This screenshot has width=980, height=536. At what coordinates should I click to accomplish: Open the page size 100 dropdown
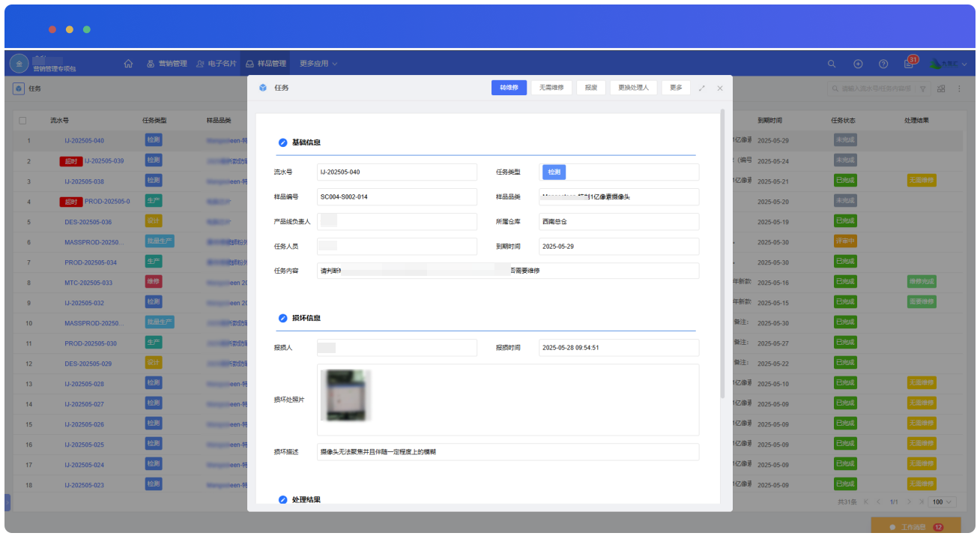point(942,502)
